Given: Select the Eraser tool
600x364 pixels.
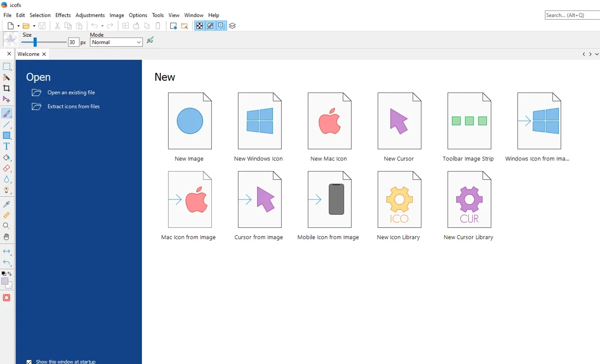Looking at the screenshot, I should (x=7, y=168).
